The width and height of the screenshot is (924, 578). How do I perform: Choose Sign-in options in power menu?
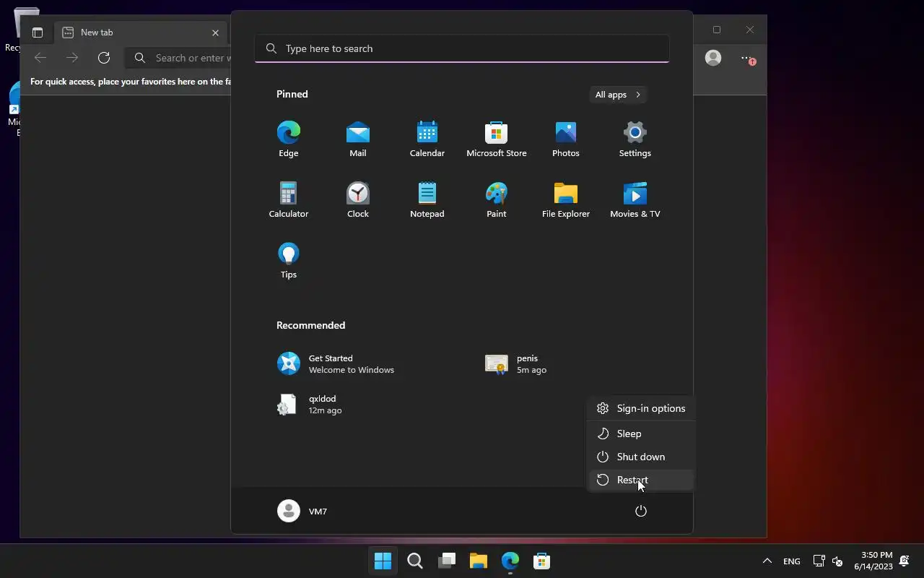641,408
